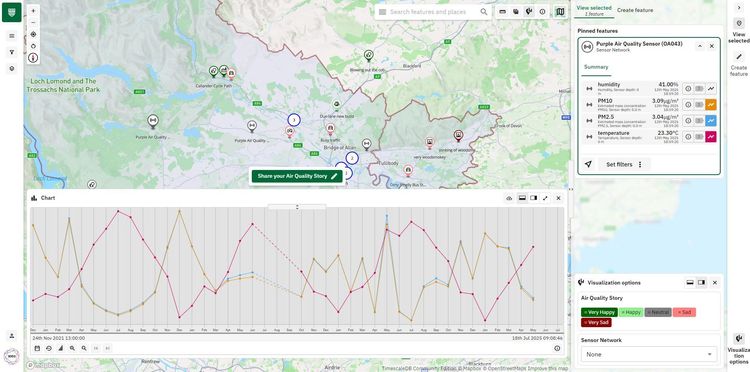Enable humidity chart line button
The height and width of the screenshot is (372, 750).
pyautogui.click(x=711, y=88)
